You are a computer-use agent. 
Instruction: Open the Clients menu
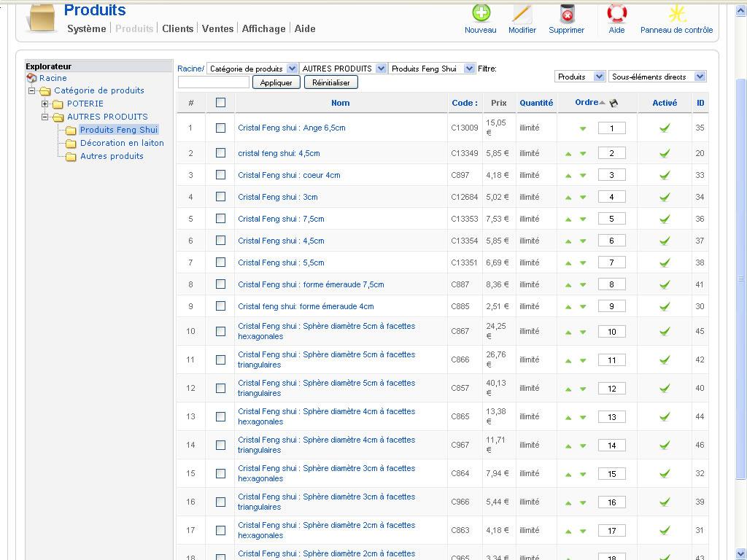(178, 28)
